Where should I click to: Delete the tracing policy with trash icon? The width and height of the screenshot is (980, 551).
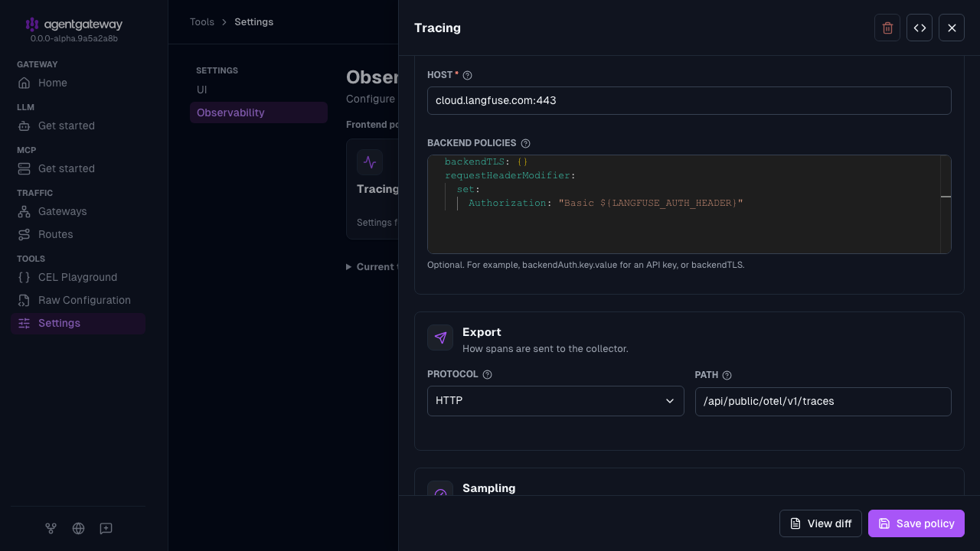(x=887, y=28)
